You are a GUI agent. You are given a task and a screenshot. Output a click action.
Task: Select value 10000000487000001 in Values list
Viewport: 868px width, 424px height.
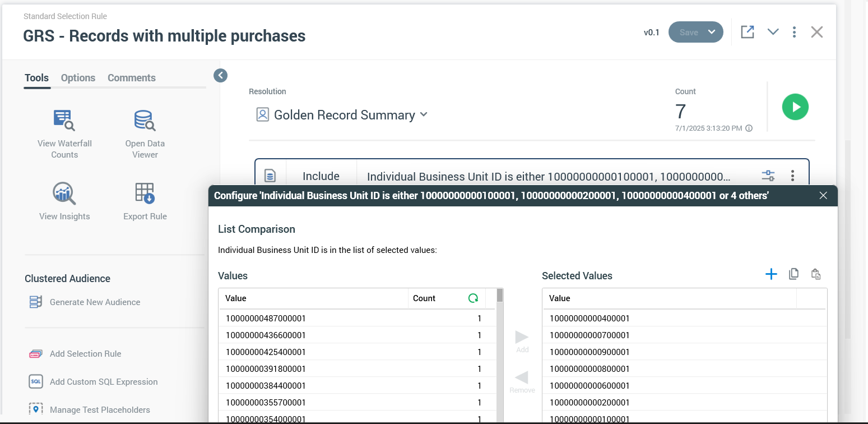[266, 319]
